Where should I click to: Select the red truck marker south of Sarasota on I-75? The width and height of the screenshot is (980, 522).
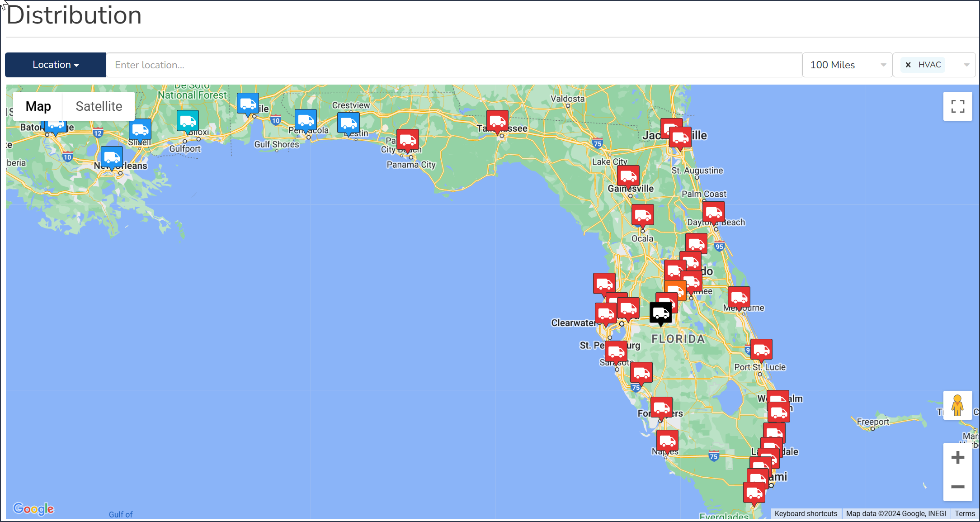pyautogui.click(x=641, y=374)
